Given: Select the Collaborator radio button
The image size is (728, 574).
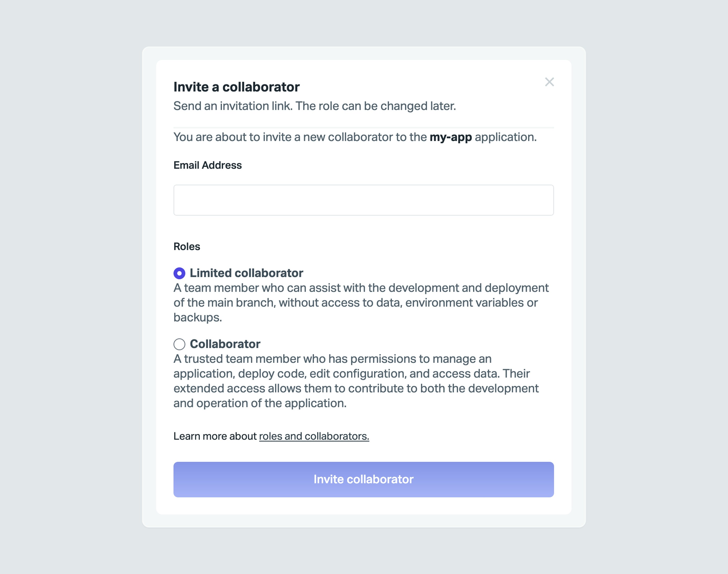Looking at the screenshot, I should pyautogui.click(x=179, y=344).
